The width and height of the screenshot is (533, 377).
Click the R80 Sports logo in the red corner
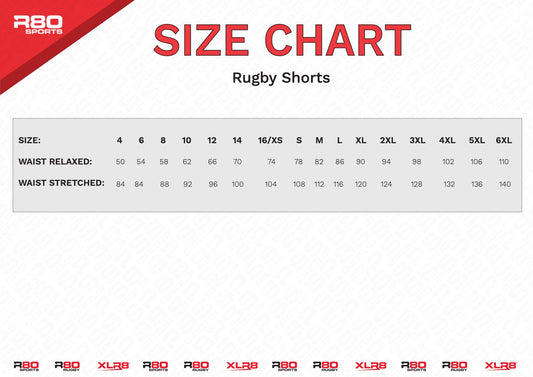point(38,25)
